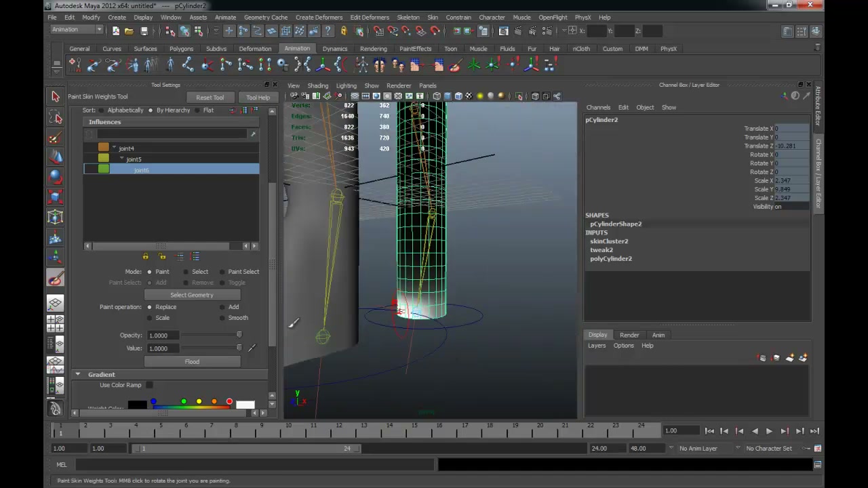This screenshot has width=868, height=488.
Task: Switch to the Polygons shelf tab
Action: tap(181, 49)
